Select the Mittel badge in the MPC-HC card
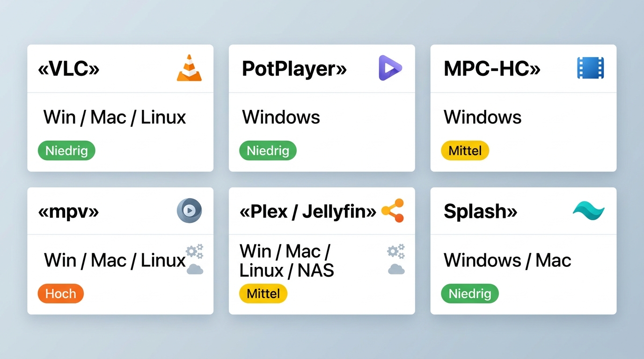This screenshot has width=644, height=359. [x=465, y=151]
